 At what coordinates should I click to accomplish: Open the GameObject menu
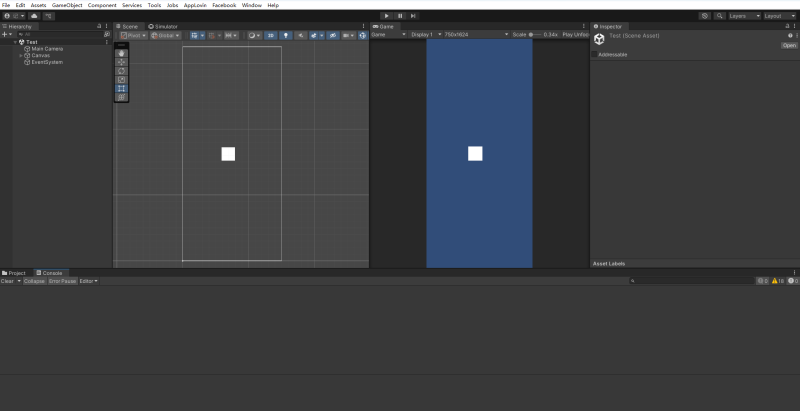67,5
